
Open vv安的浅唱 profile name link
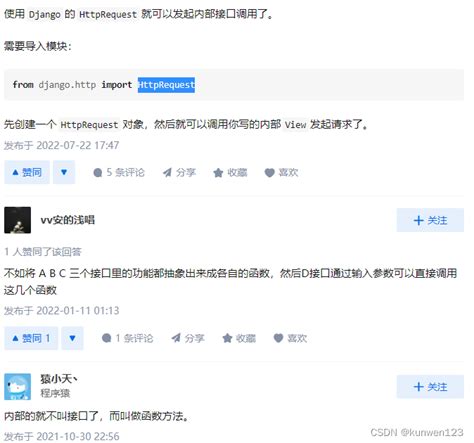pos(68,220)
